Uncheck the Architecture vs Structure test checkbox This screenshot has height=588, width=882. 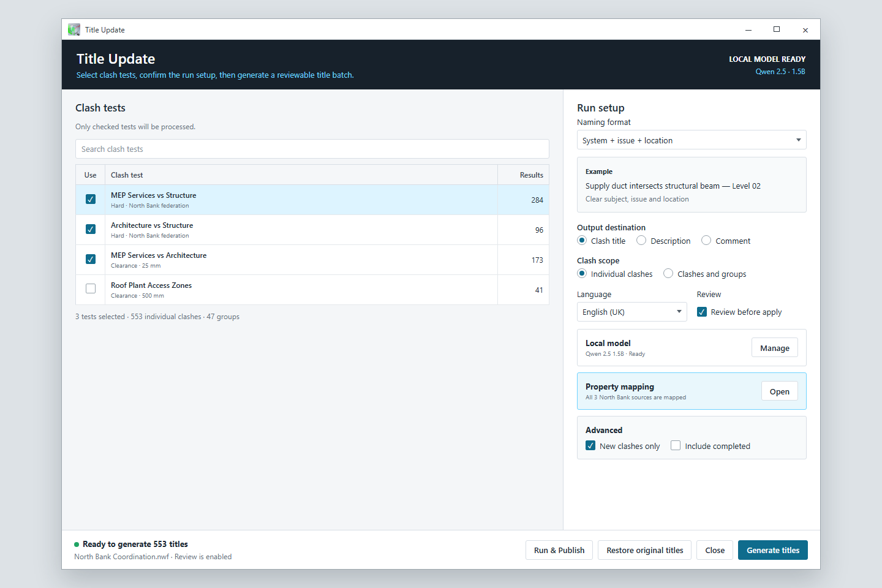coord(91,229)
